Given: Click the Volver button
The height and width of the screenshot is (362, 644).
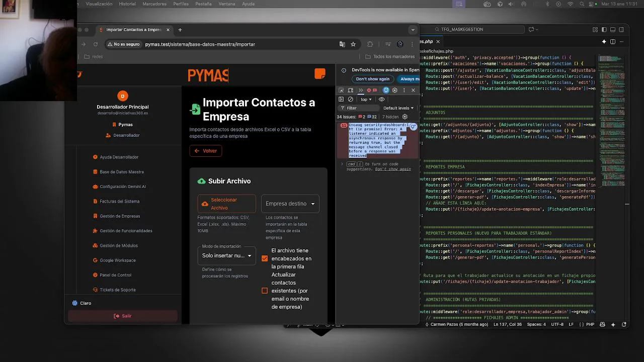Looking at the screenshot, I should (206, 151).
